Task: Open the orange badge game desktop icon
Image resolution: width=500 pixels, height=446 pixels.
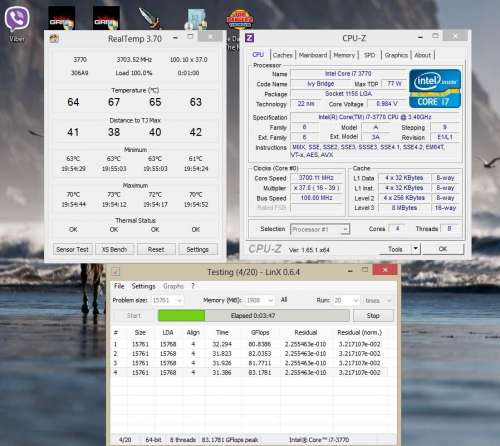Action: tap(240, 19)
